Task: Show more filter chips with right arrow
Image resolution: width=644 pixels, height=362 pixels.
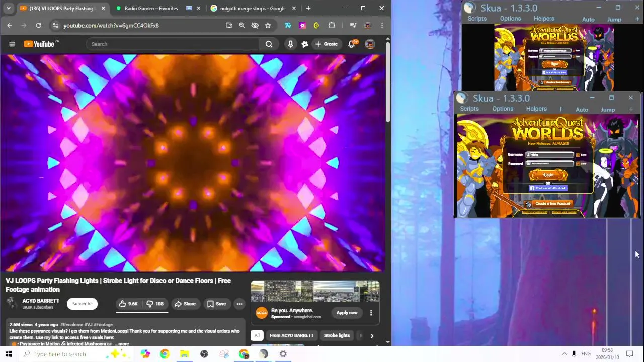Action: click(x=372, y=336)
